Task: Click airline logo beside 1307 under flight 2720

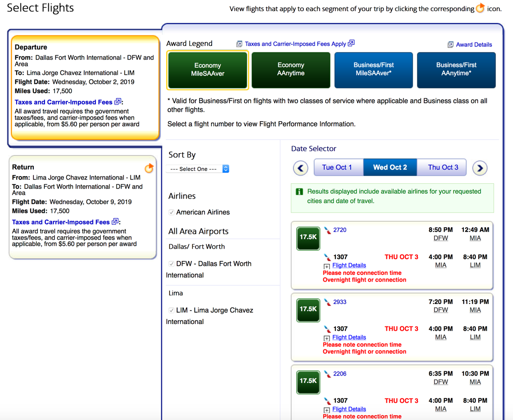Action: [x=328, y=257]
